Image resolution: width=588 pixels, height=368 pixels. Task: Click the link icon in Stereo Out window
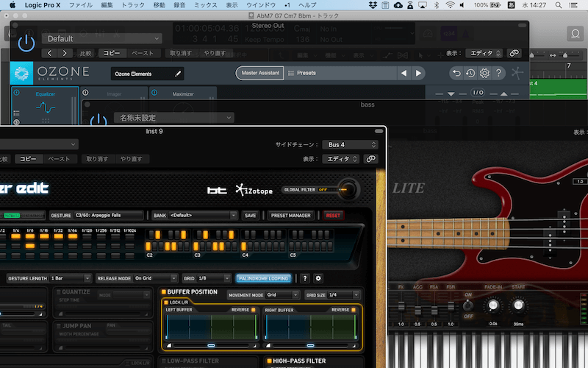(514, 53)
